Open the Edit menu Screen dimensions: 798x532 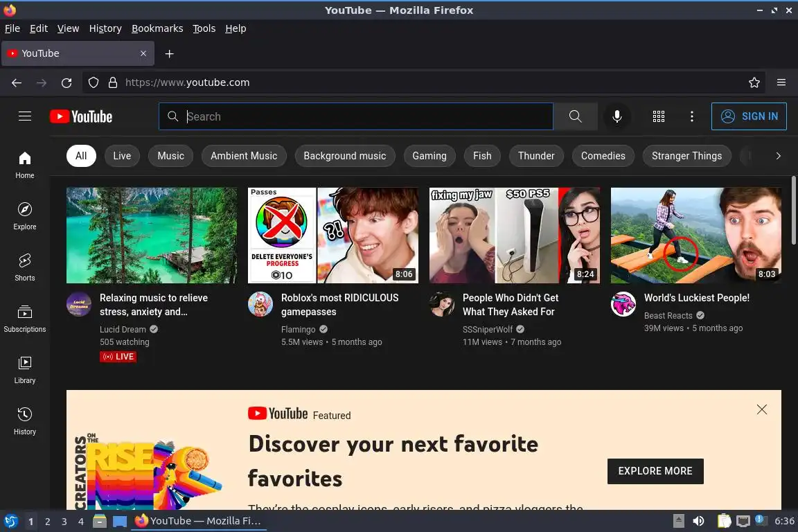pos(39,28)
